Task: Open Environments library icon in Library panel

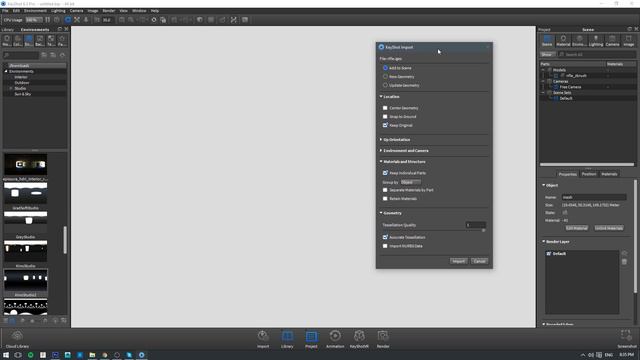Action: pyautogui.click(x=29, y=40)
